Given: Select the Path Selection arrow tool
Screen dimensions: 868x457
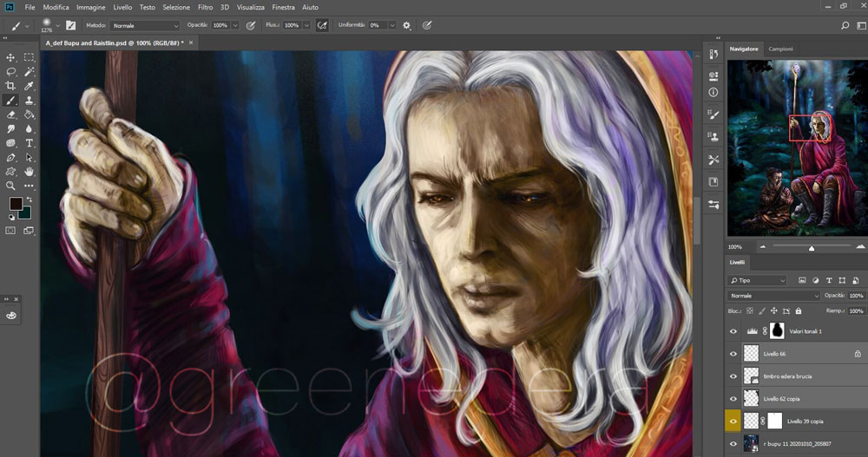Looking at the screenshot, I should (x=29, y=158).
